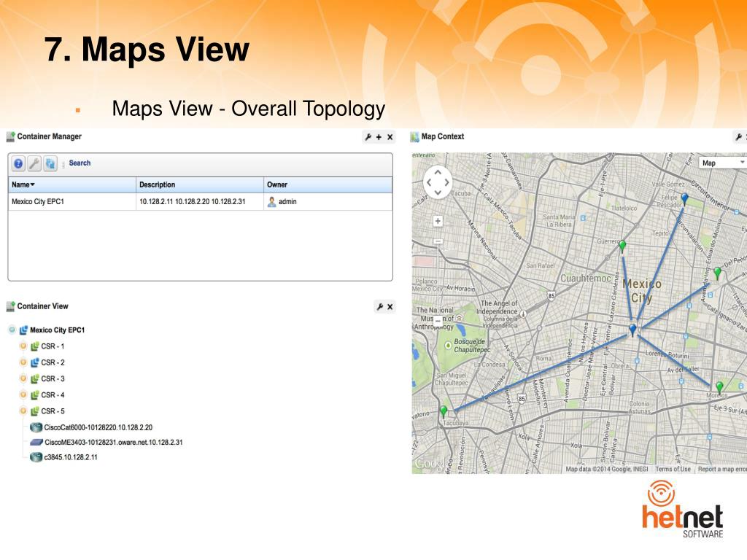Collapse the CSR - 5 node
This screenshot has height=560, width=747.
23,411
